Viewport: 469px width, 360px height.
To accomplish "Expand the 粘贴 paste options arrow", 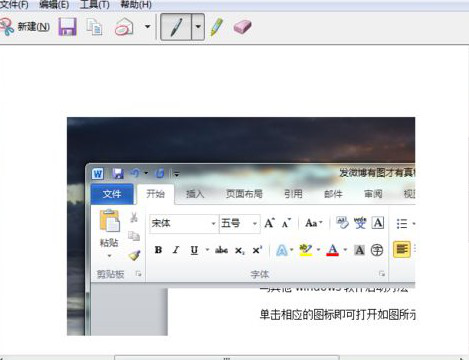I will 109,256.
